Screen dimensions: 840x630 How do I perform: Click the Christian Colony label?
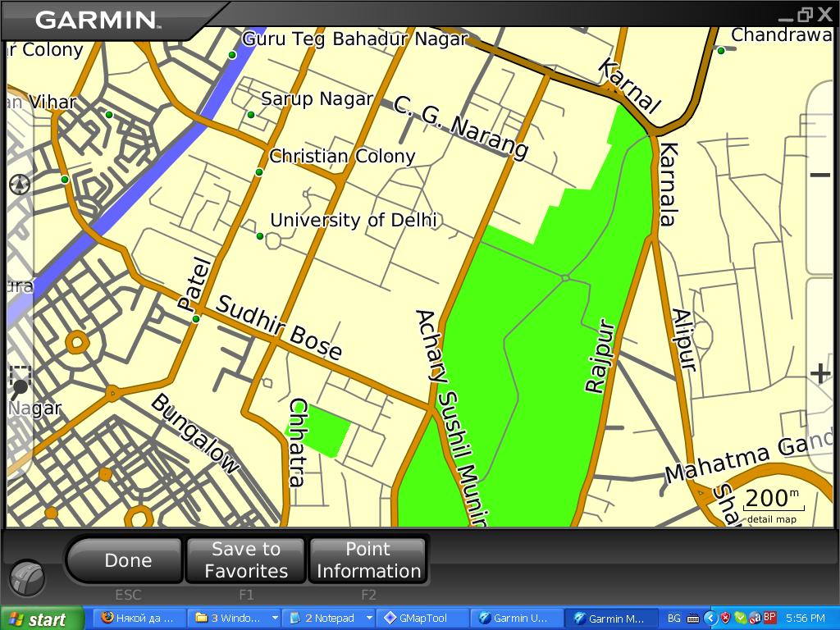pyautogui.click(x=342, y=157)
